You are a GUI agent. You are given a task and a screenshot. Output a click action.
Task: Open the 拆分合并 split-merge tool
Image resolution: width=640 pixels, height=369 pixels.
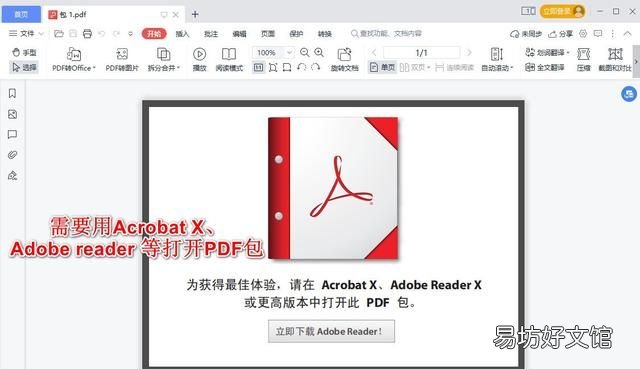(x=164, y=60)
